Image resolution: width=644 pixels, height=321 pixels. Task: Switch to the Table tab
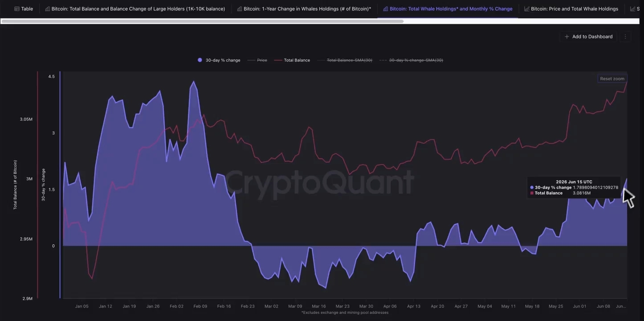coord(24,9)
